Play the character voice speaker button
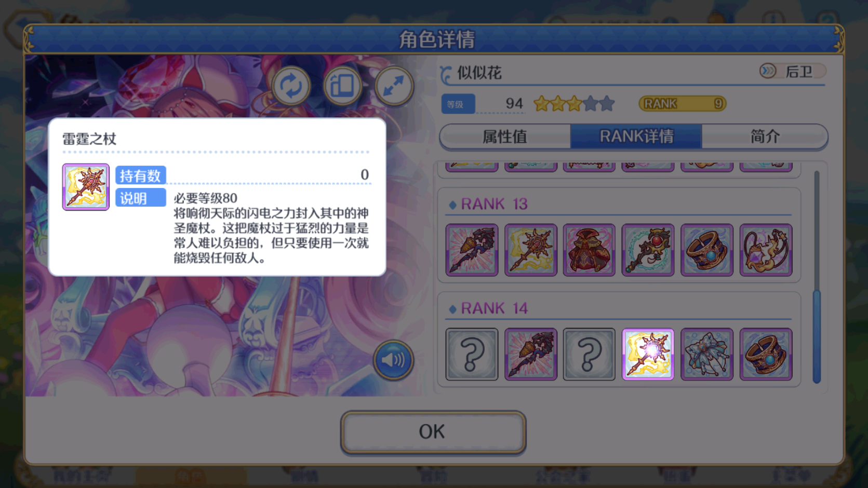Screen dimensions: 868x488 393,359
